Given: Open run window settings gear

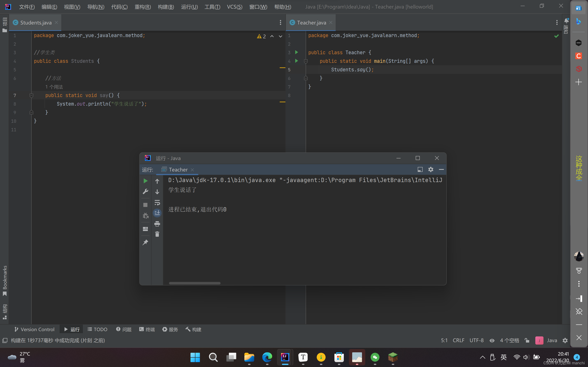Looking at the screenshot, I should pyautogui.click(x=431, y=169).
